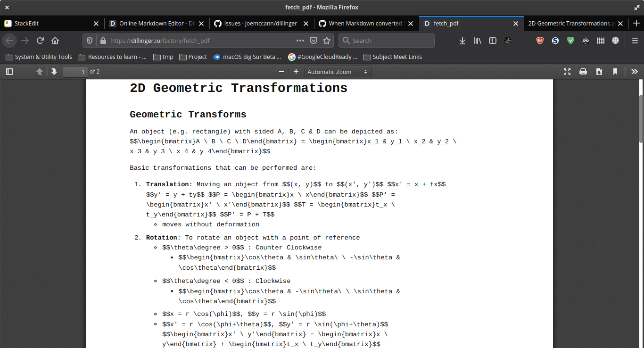Zoom in using the plus control
Viewport: 644px width, 348px height.
pos(296,71)
